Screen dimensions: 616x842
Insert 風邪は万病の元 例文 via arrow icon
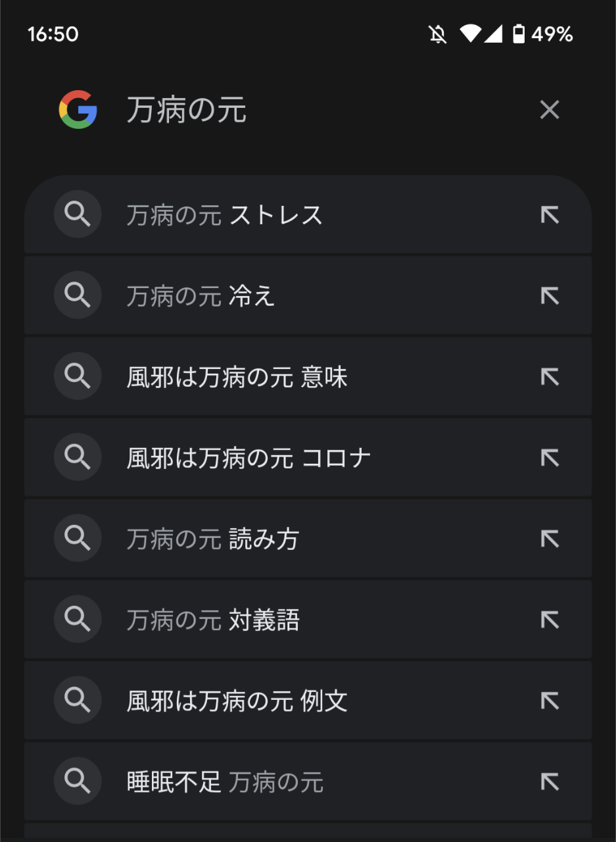pos(549,701)
